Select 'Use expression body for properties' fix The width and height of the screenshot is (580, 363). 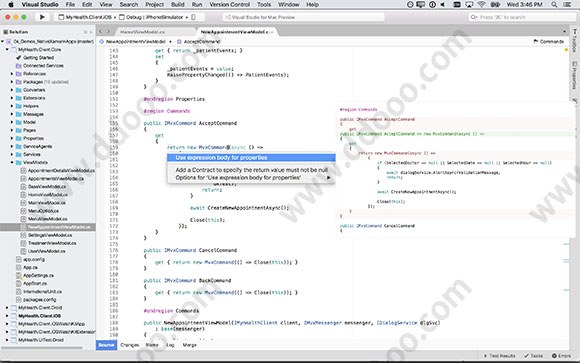coord(251,158)
